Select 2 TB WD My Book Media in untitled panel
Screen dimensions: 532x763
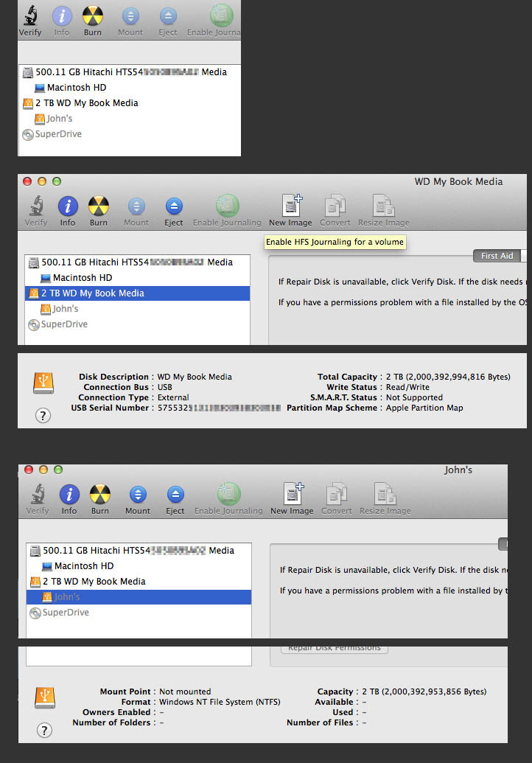click(130, 102)
